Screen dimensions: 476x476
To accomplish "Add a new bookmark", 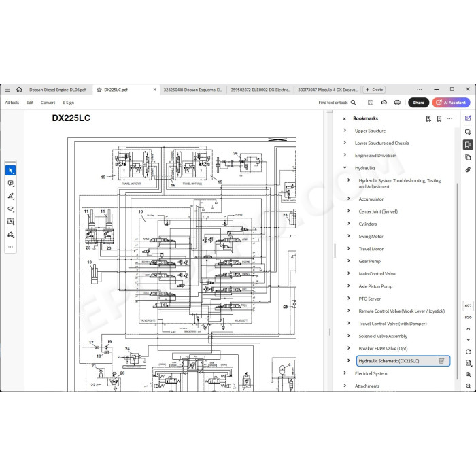I will coord(439,119).
